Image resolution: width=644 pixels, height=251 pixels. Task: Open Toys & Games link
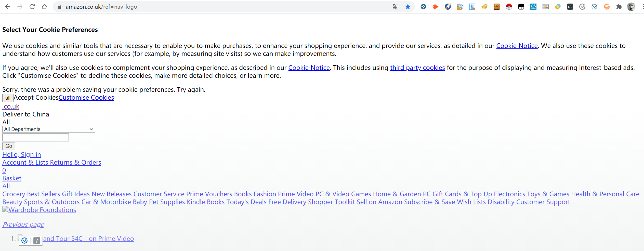548,194
